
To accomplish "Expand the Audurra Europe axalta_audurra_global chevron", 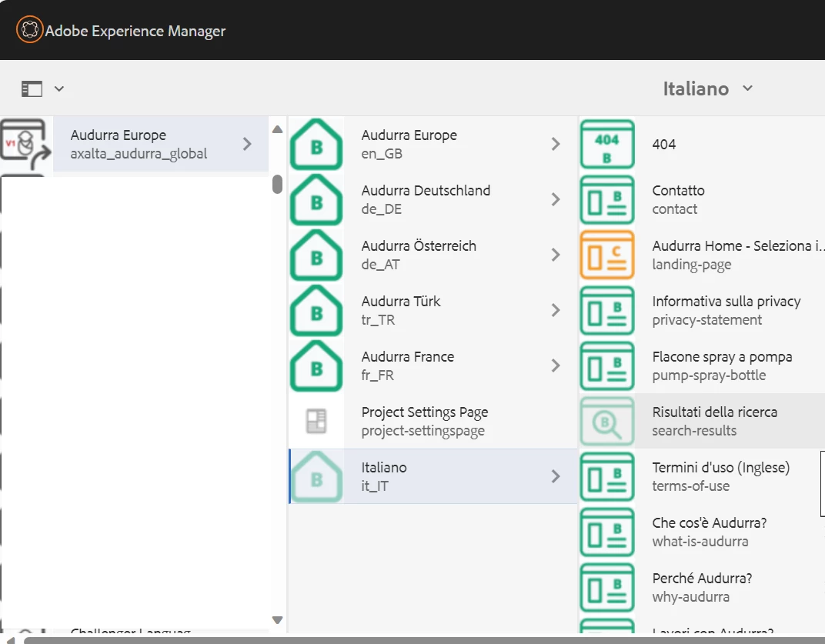I will 247,144.
